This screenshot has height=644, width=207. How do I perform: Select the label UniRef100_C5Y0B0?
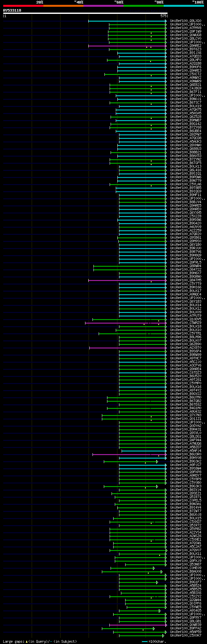(186, 483)
